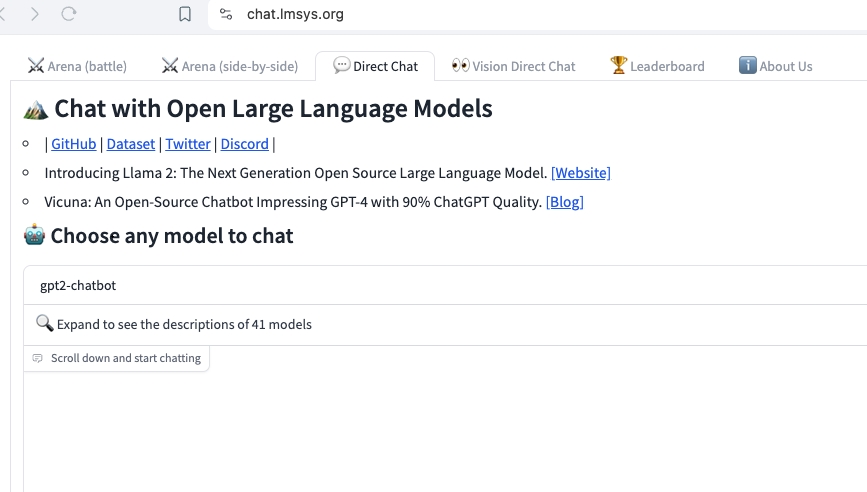
Task: Bookmark this page using the bookmark icon
Action: [185, 14]
